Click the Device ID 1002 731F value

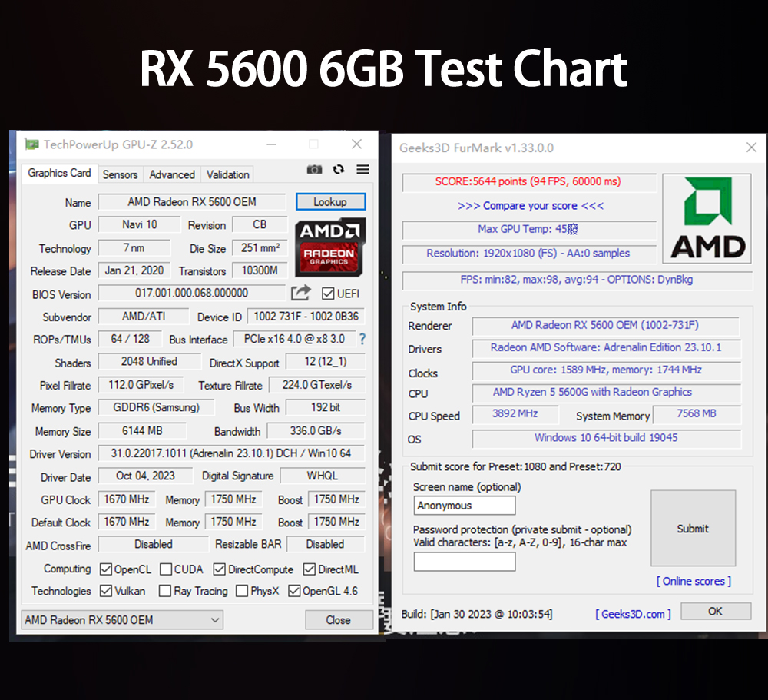pos(306,316)
